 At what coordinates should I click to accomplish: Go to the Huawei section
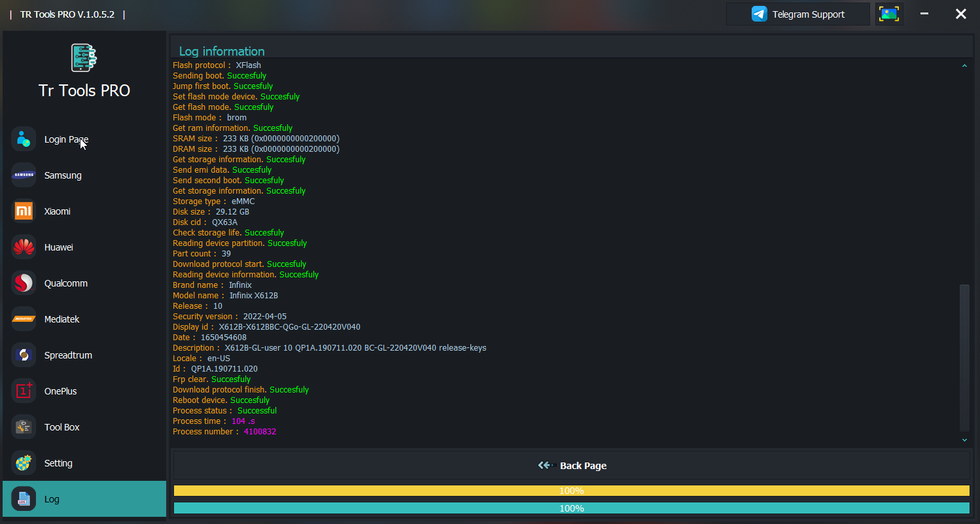84,247
